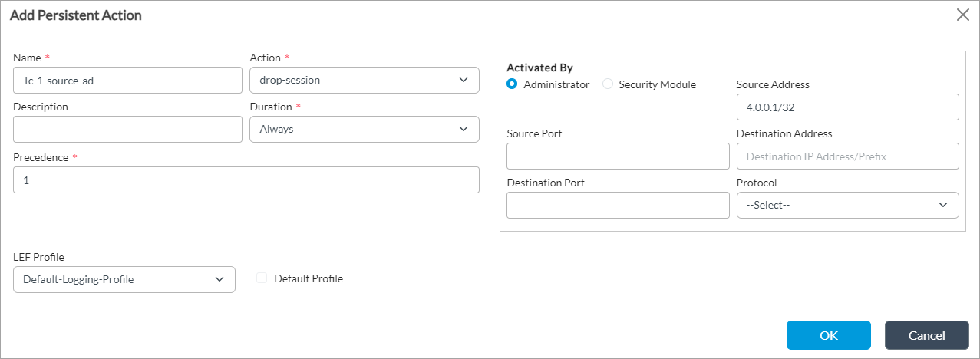Click the Source Port input box
The width and height of the screenshot is (980, 359).
618,156
